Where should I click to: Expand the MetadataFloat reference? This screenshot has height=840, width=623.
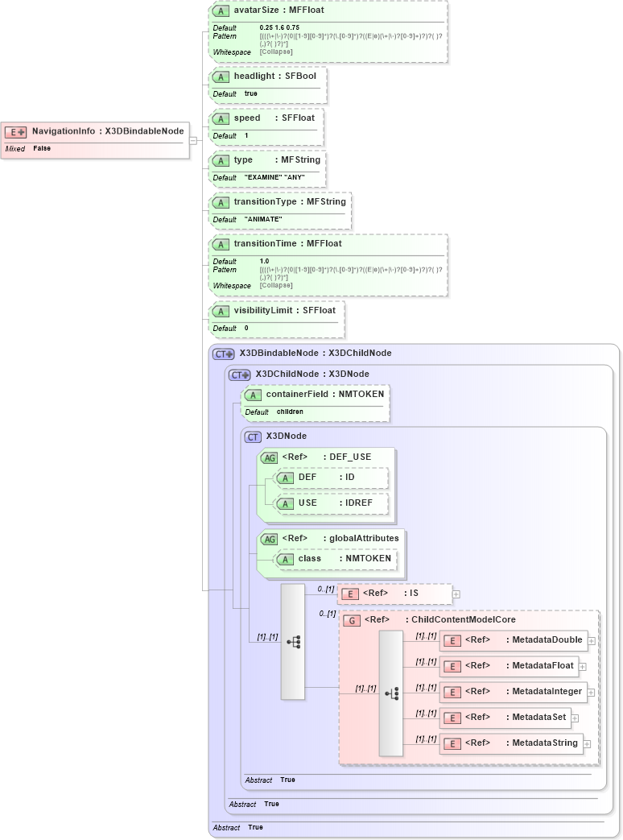[582, 667]
